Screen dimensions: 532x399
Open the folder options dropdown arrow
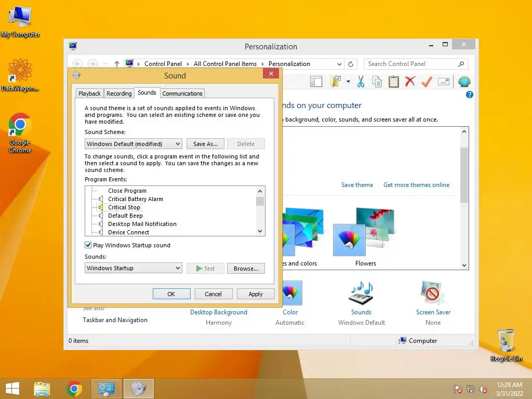coord(348,82)
